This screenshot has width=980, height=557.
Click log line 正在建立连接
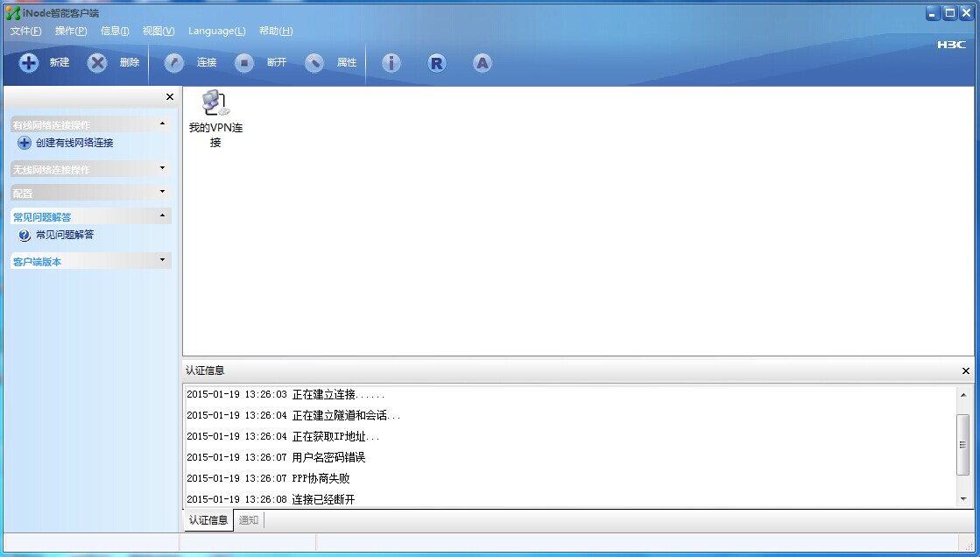point(286,395)
